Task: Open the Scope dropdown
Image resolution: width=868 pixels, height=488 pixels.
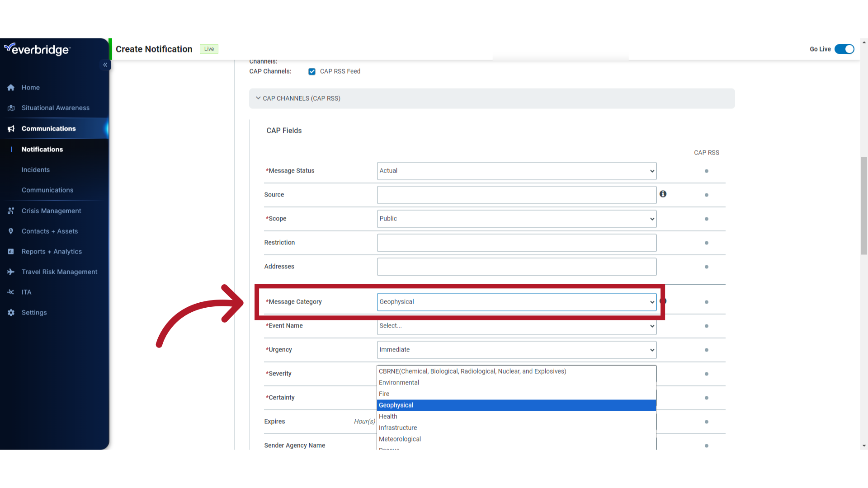Action: pos(517,219)
